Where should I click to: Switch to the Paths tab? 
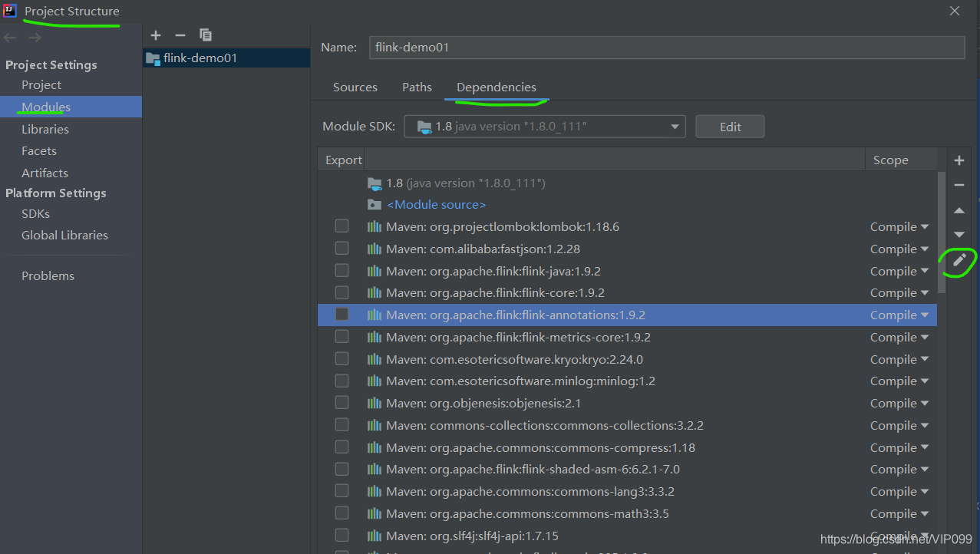pyautogui.click(x=417, y=87)
